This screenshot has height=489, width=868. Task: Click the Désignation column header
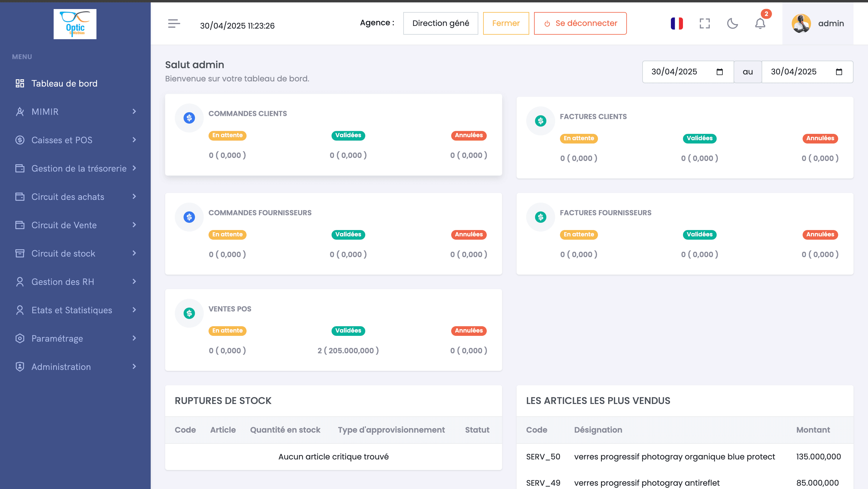[x=598, y=430]
